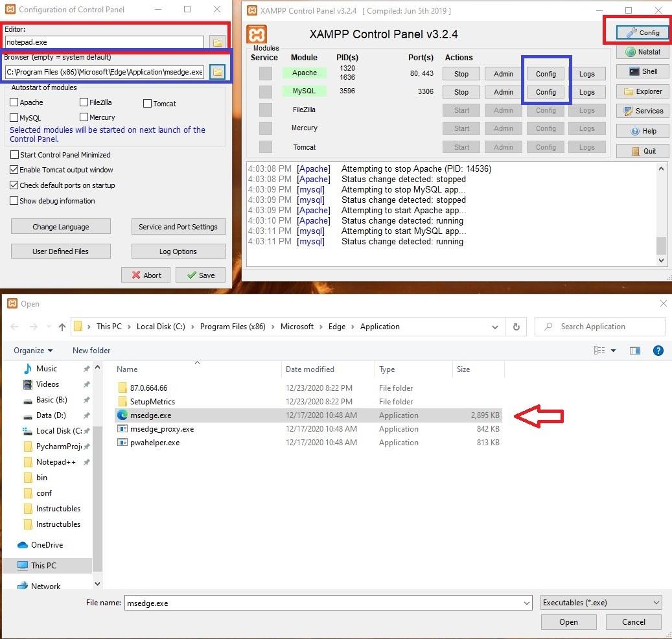Check Show debug information
This screenshot has width=672, height=639.
tap(14, 200)
